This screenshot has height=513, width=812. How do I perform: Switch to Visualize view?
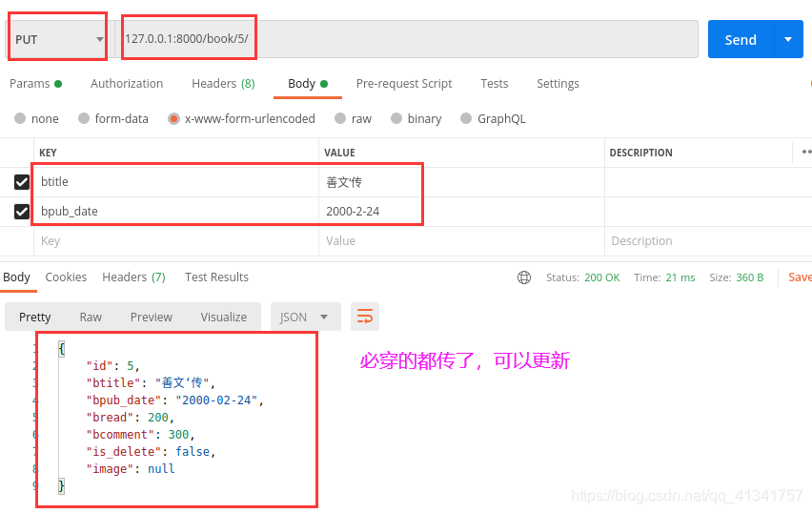224,318
